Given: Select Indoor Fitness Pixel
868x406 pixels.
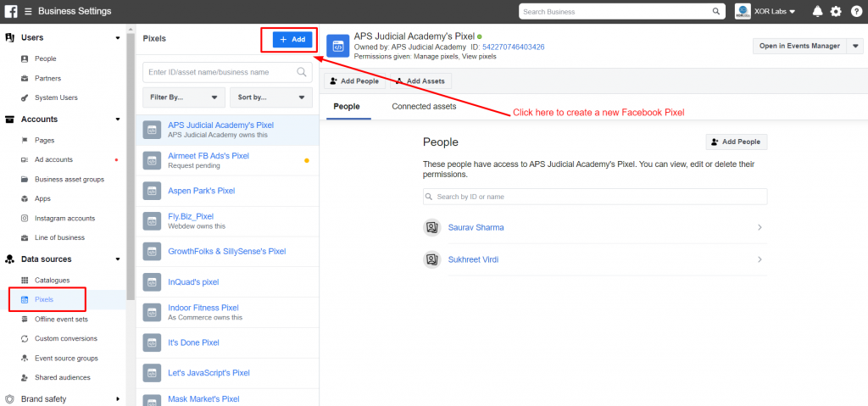Looking at the screenshot, I should point(227,313).
